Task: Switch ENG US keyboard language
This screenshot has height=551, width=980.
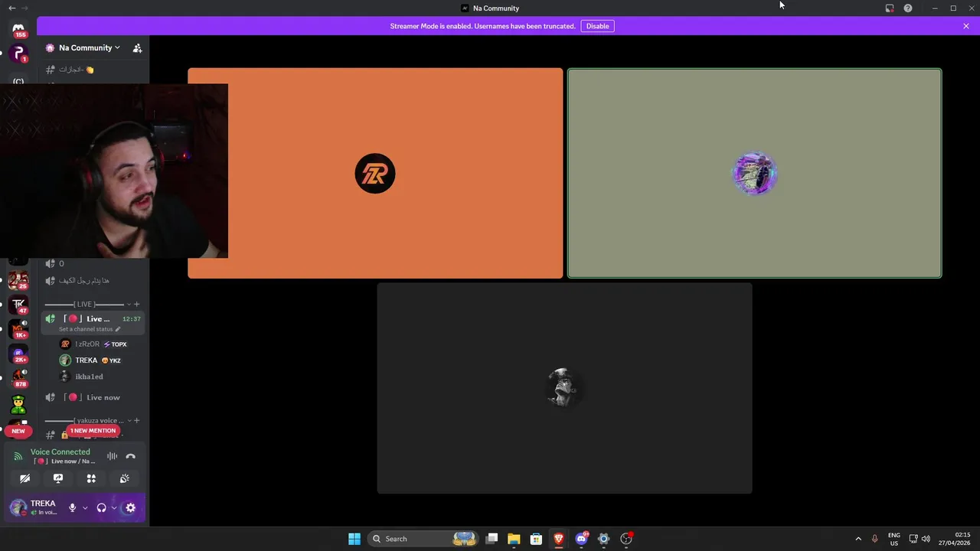Action: tap(894, 539)
